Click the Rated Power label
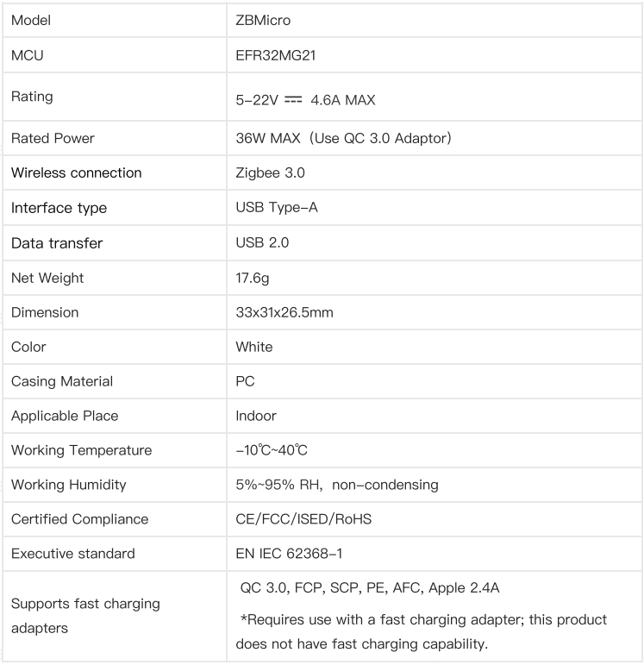Image resolution: width=644 pixels, height=665 pixels. tap(53, 138)
